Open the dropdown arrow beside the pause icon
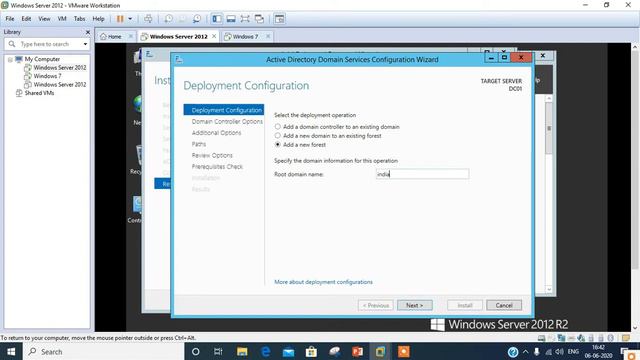This screenshot has height=360, width=640. click(x=130, y=19)
